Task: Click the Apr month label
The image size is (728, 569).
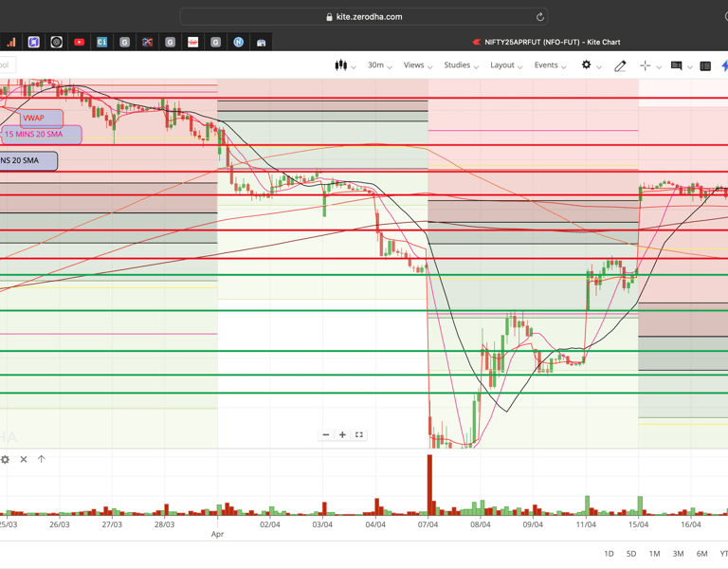Action: pos(217,534)
